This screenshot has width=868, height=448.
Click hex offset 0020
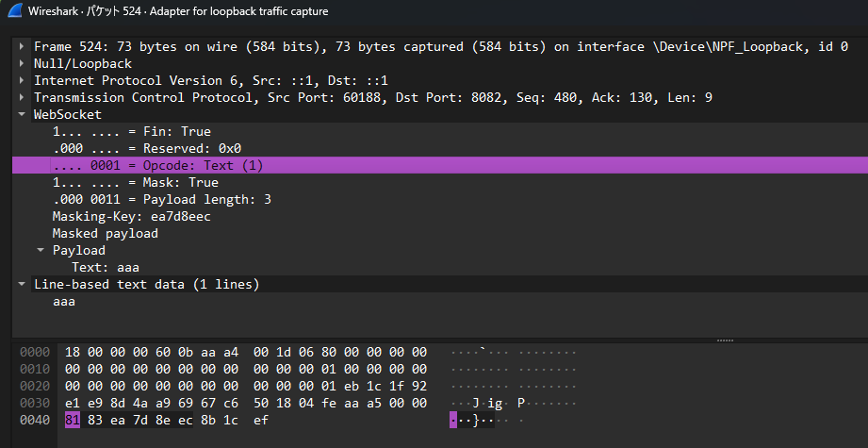pyautogui.click(x=35, y=386)
